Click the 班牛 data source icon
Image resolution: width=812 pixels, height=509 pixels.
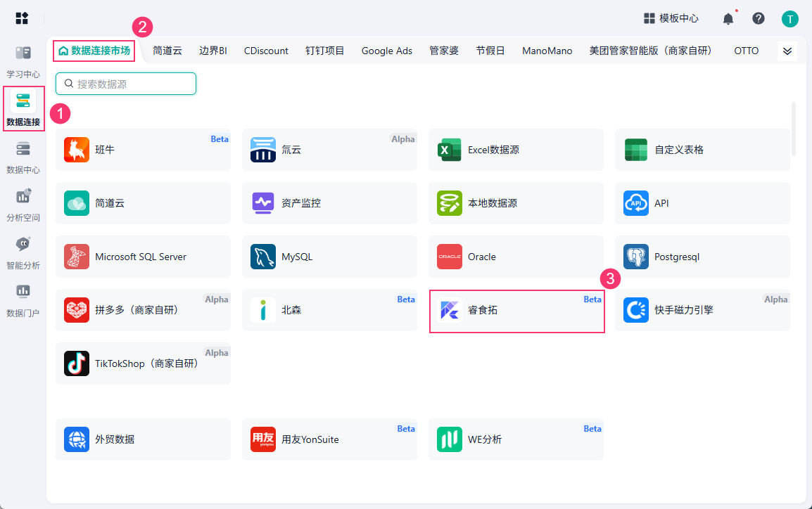77,150
